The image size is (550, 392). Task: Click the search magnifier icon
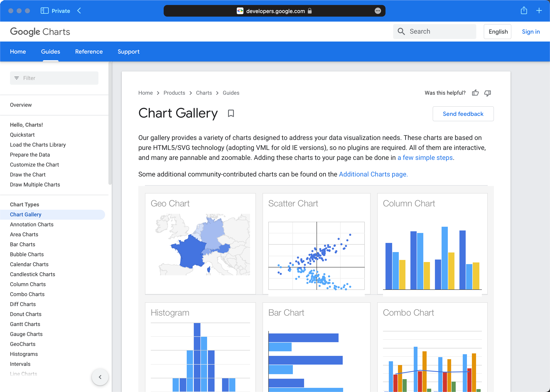[401, 31]
